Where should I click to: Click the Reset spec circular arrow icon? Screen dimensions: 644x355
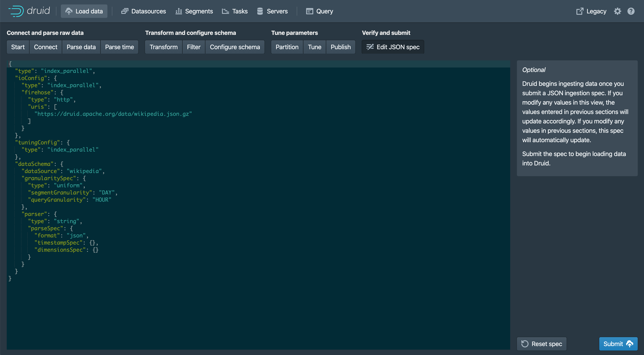[525, 344]
